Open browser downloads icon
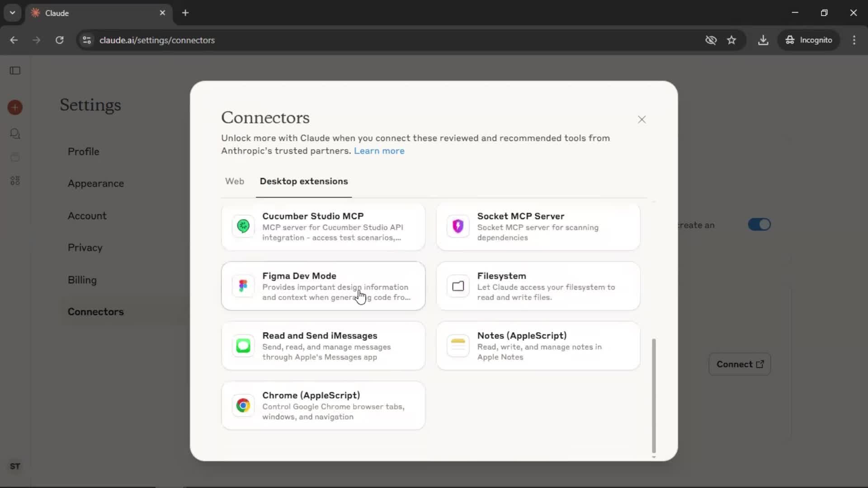The width and height of the screenshot is (868, 488). pyautogui.click(x=763, y=40)
